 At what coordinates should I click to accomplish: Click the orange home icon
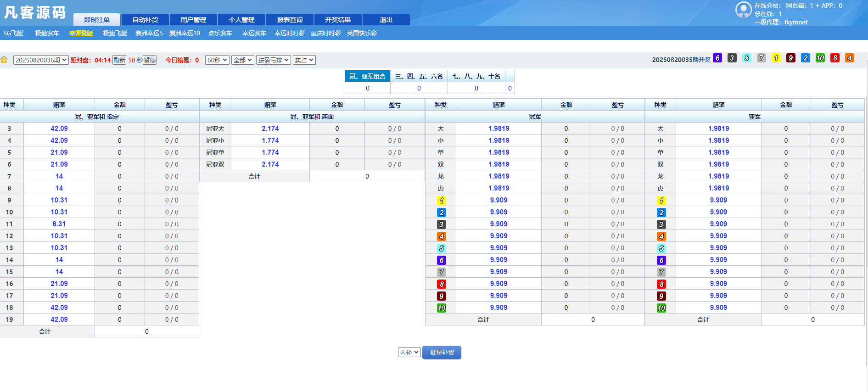4,60
